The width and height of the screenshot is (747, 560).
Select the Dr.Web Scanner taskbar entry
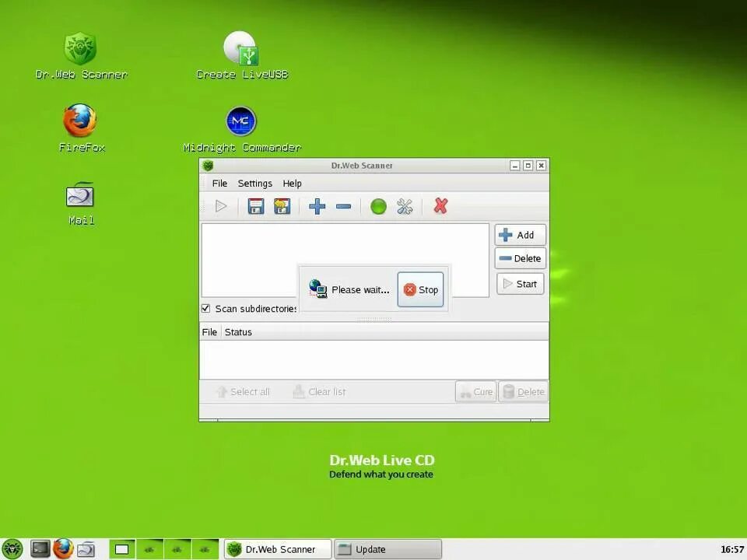click(278, 549)
